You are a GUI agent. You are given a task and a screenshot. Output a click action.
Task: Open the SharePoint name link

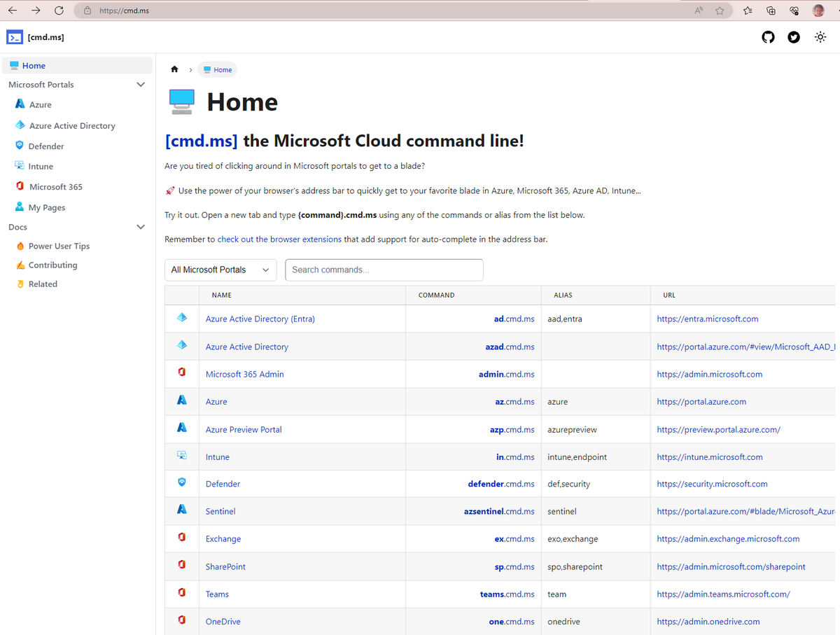tap(225, 566)
